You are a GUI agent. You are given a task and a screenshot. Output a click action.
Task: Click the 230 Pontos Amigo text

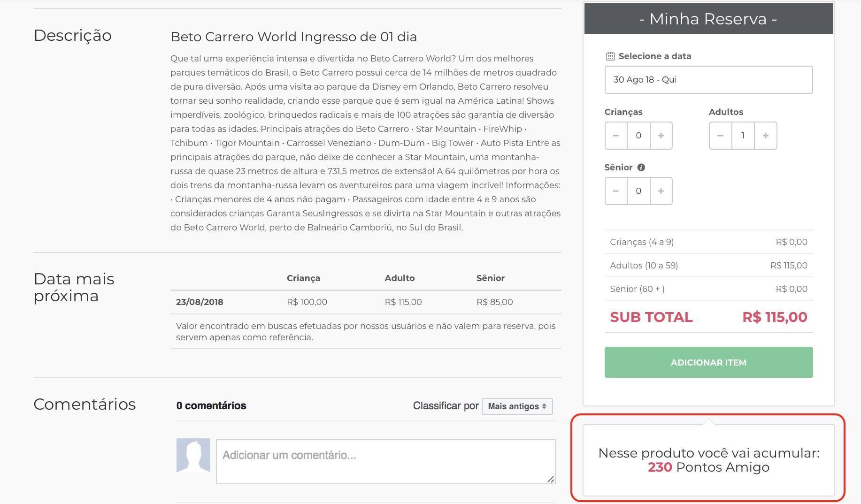708,467
